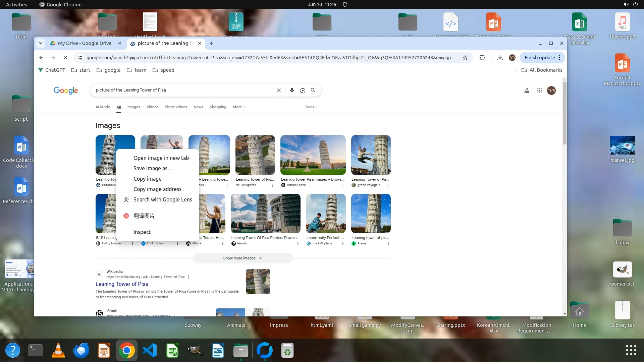This screenshot has height=362, width=644.
Task: Open VLC media player from the dock
Action: (58, 351)
